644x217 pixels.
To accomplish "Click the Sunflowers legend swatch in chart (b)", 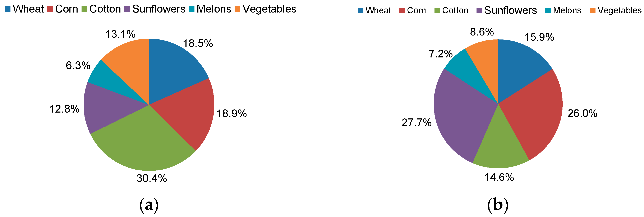I will point(479,10).
